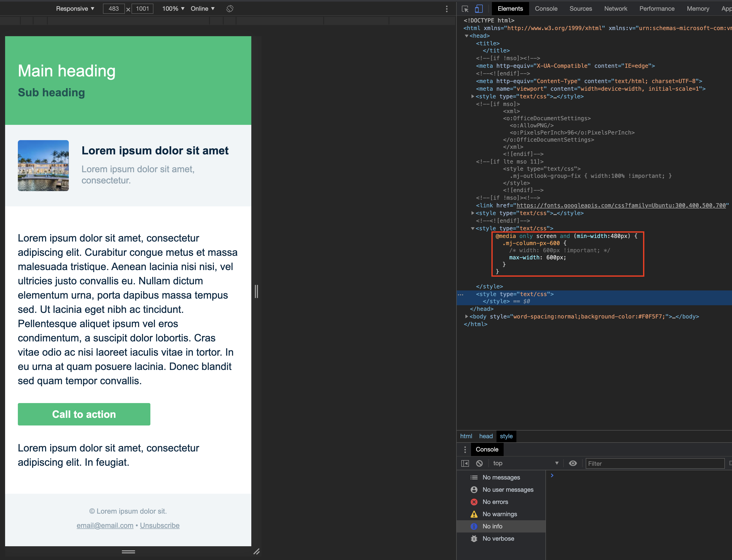Select the No verbose filter entry

[498, 538]
